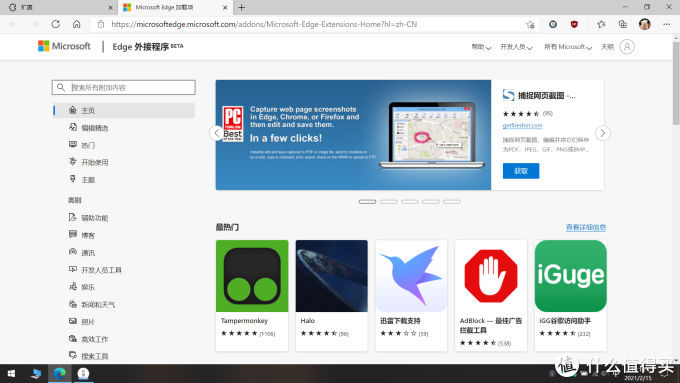Open the account sign-in circle icon
This screenshot has height=383, width=680.
pos(627,46)
